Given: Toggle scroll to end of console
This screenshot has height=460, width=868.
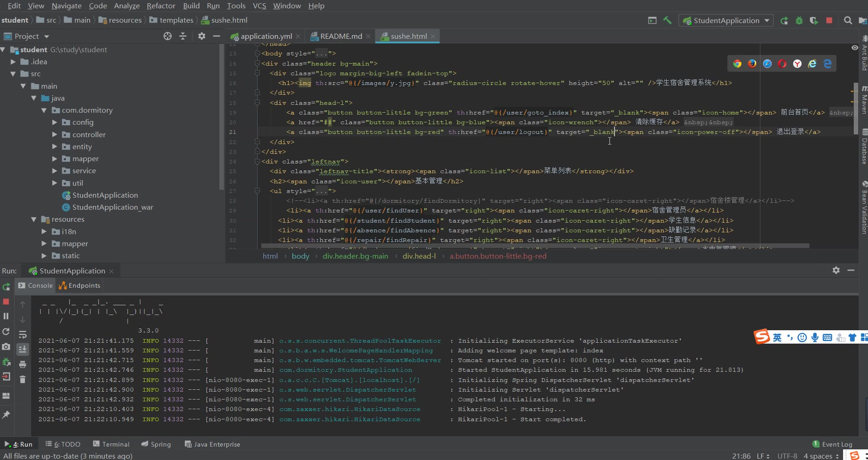Looking at the screenshot, I should point(23,349).
